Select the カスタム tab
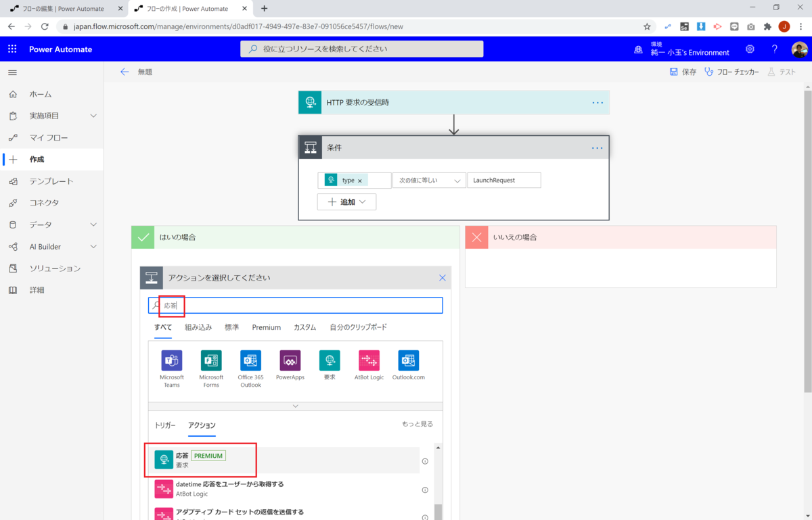 [305, 327]
